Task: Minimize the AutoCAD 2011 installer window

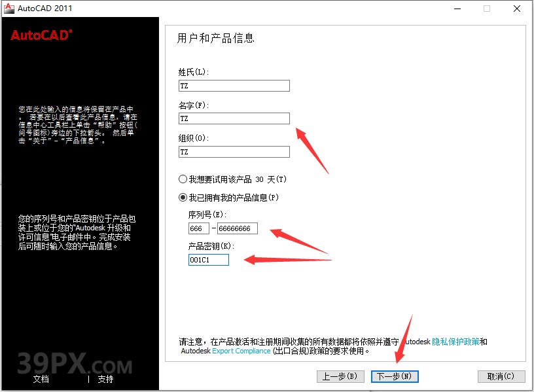Action: 457,9
